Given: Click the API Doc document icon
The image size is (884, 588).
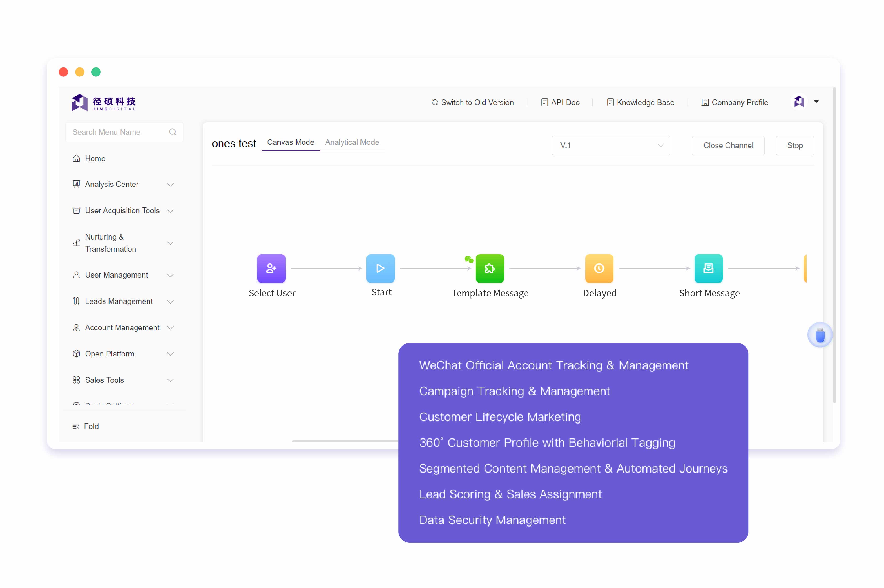Looking at the screenshot, I should [x=544, y=102].
